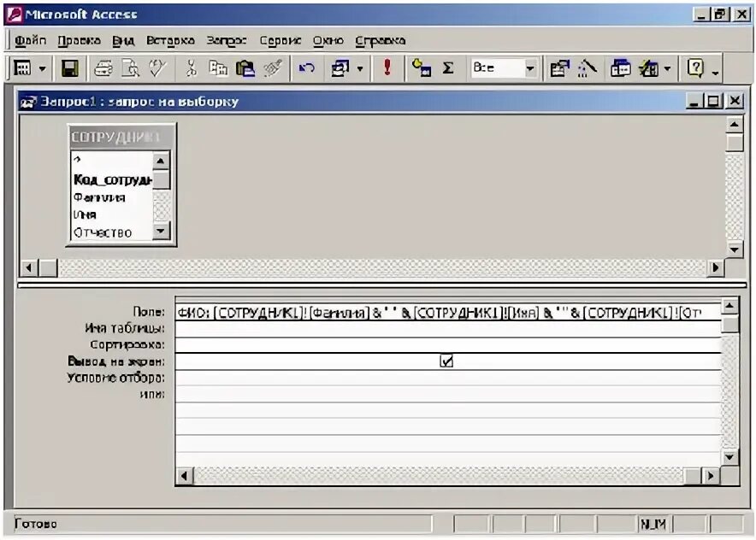The height and width of the screenshot is (540, 756).
Task: Click the Сортировка cell
Action: click(448, 345)
